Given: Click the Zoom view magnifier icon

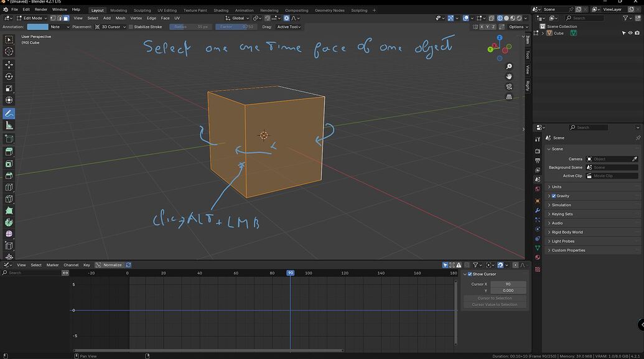Looking at the screenshot, I should pyautogui.click(x=509, y=67).
